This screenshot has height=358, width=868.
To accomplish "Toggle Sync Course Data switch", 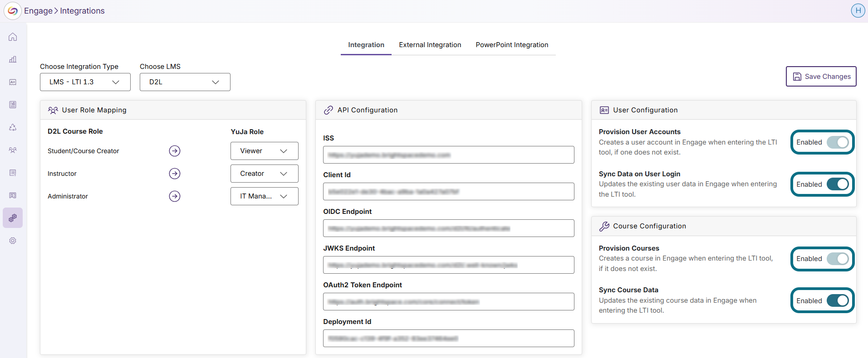I will [x=838, y=301].
